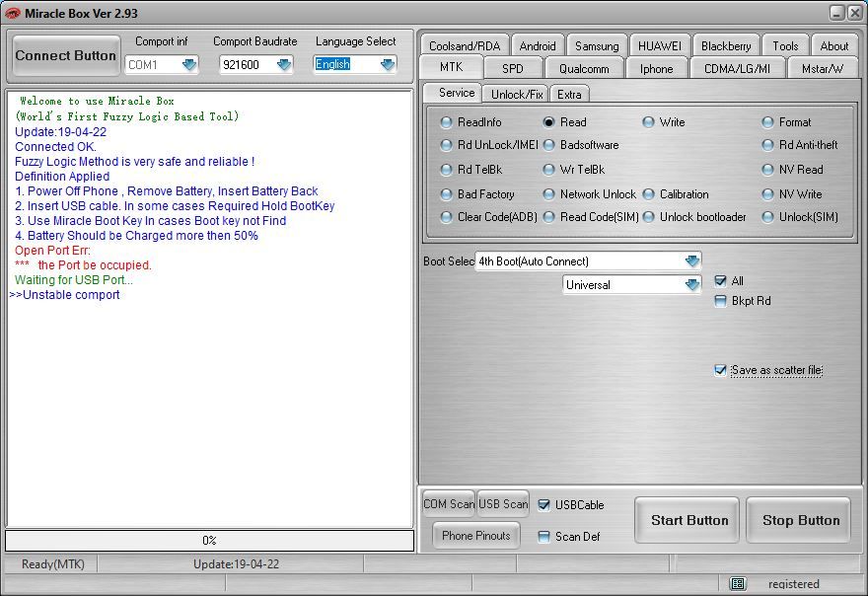
Task: Click the 'Waiting for USB Port...' log line
Action: coord(74,279)
